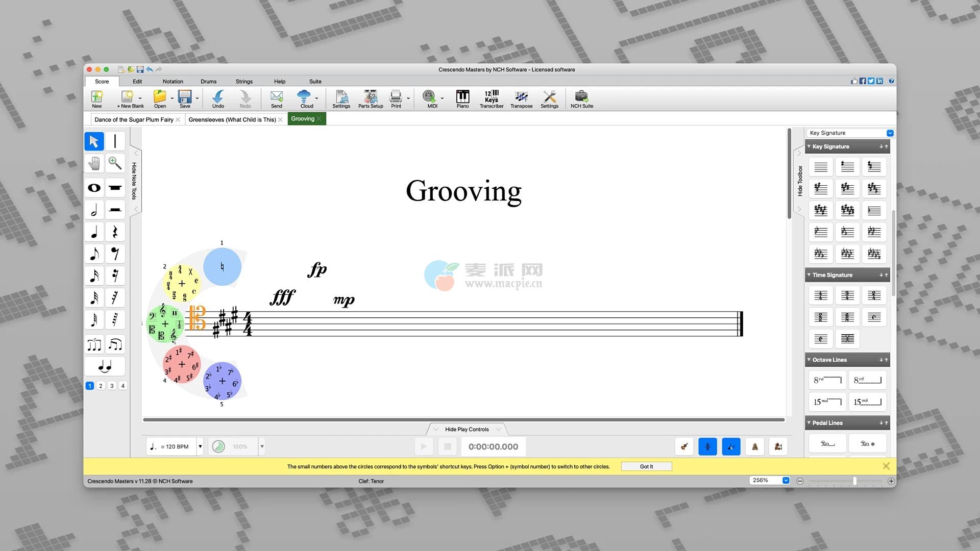980x551 pixels.
Task: Open the Piano keyboard tool
Action: point(462,99)
